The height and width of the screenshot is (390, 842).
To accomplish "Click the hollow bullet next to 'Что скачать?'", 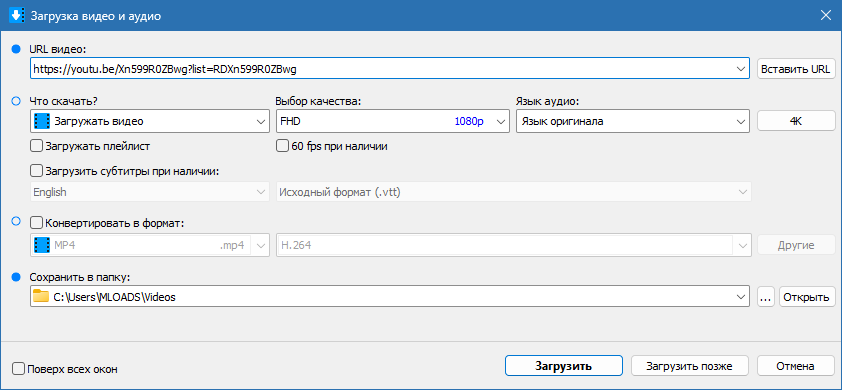I will (16, 100).
